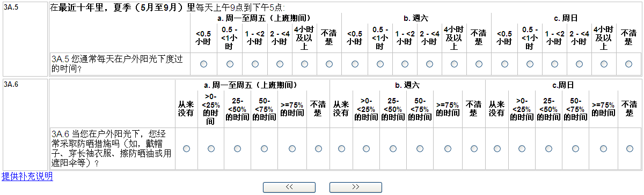Viewport: 644px width, 195px height.
Task: Go to previous page with << button
Action: point(289,187)
